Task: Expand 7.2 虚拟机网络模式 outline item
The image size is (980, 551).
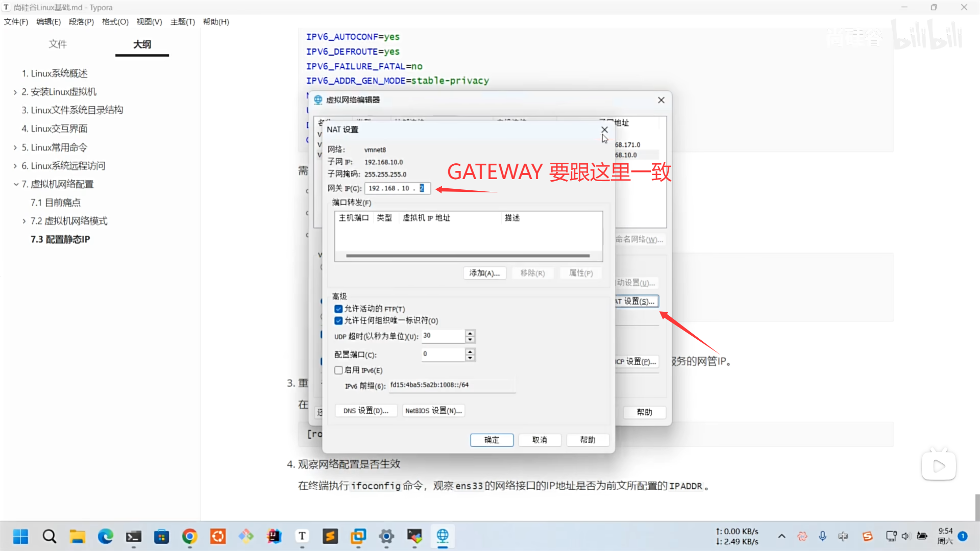Action: (24, 221)
